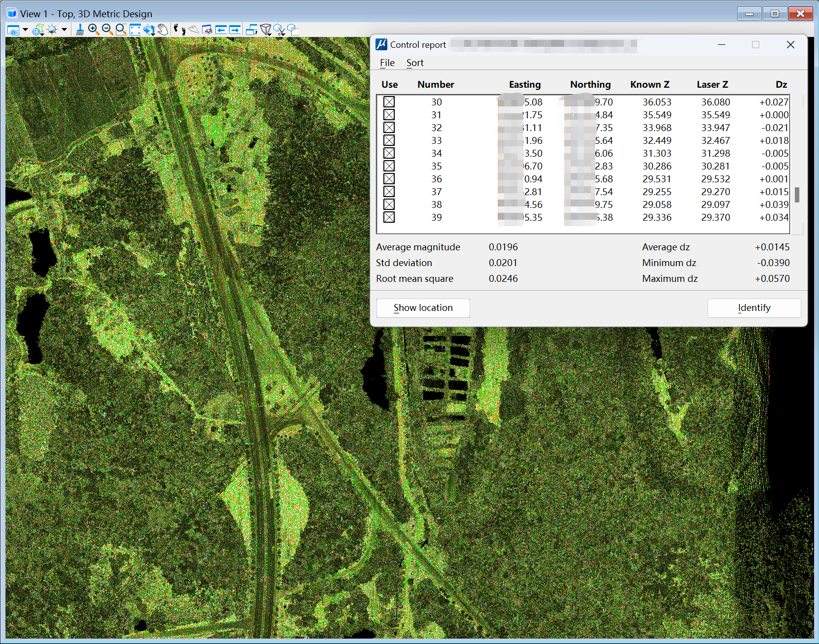The width and height of the screenshot is (819, 644).
Task: Click the View Previous left arrow icon
Action: (221, 30)
